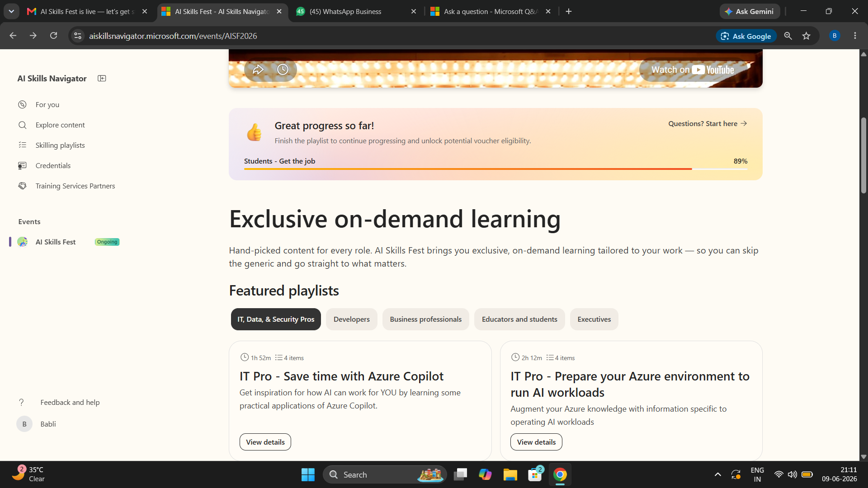Click Watch on YouTube button
The height and width of the screenshot is (488, 868).
[693, 70]
